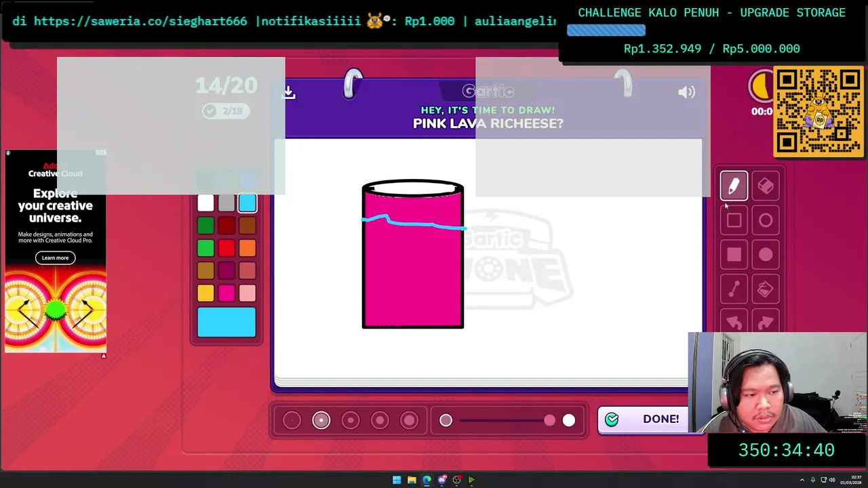Viewport: 868px width, 488px height.
Task: Pick the dusty rose swatch
Action: pyautogui.click(x=248, y=270)
